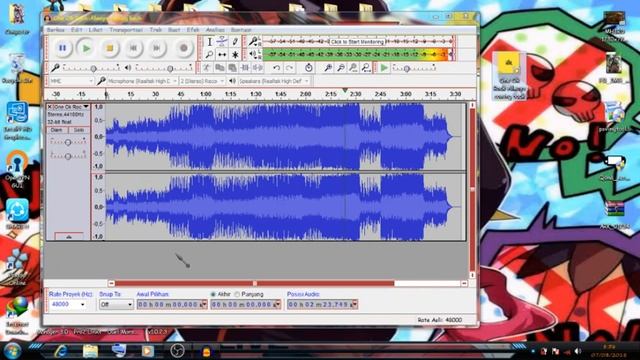The image size is (640, 360).
Task: Click the 1:00 mark on the timeline ruler
Action: pyautogui.click(x=206, y=94)
